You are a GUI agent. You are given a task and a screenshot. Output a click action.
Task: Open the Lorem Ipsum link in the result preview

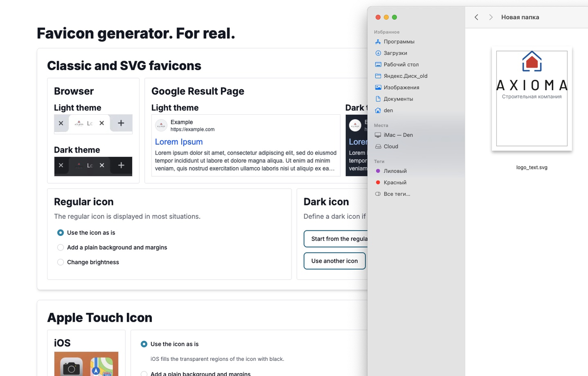[x=178, y=141]
